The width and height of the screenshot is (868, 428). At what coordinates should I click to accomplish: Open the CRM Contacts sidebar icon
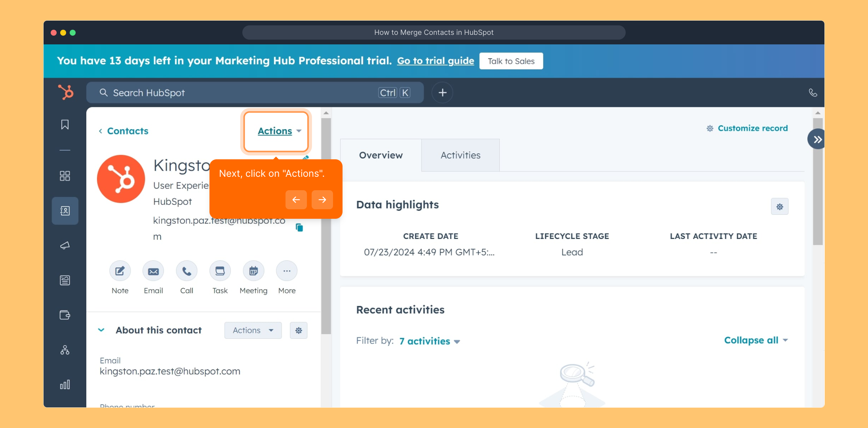(x=65, y=211)
